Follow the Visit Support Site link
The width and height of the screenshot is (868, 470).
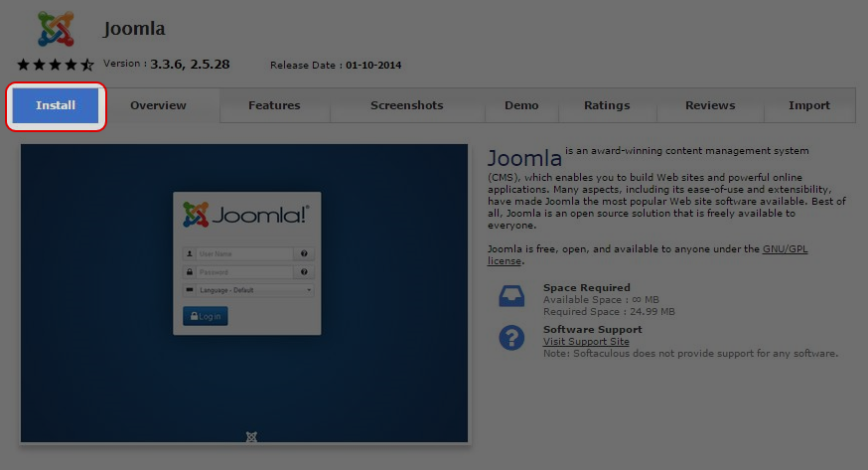[x=586, y=342]
